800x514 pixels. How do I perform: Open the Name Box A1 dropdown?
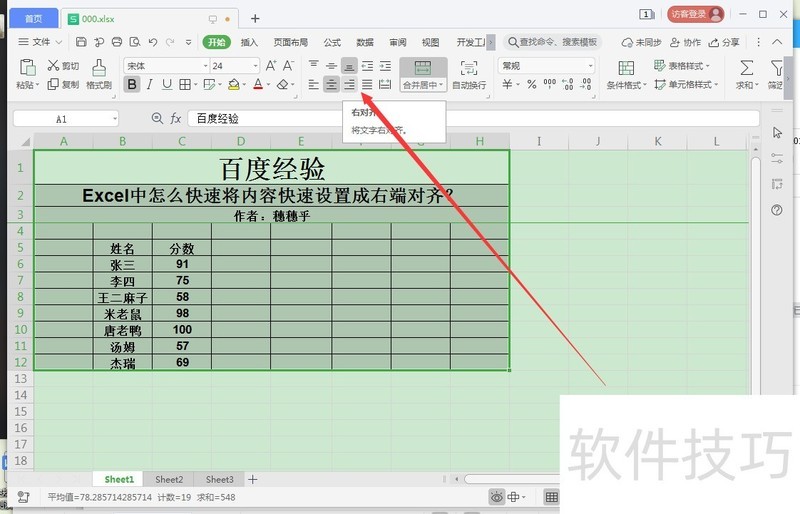[x=115, y=119]
